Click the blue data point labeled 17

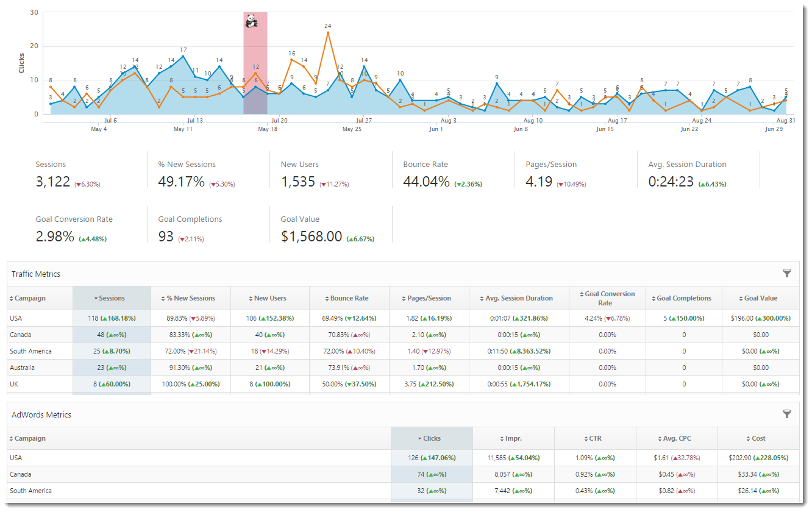click(183, 56)
